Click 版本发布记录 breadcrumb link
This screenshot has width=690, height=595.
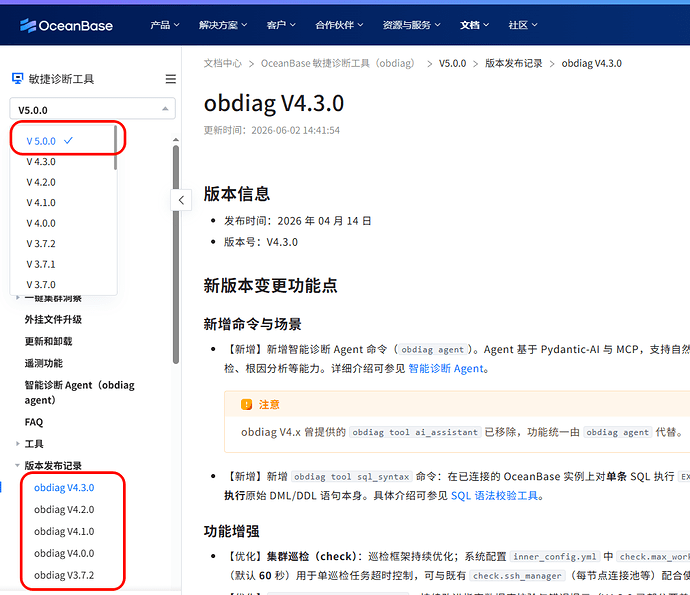coord(514,63)
